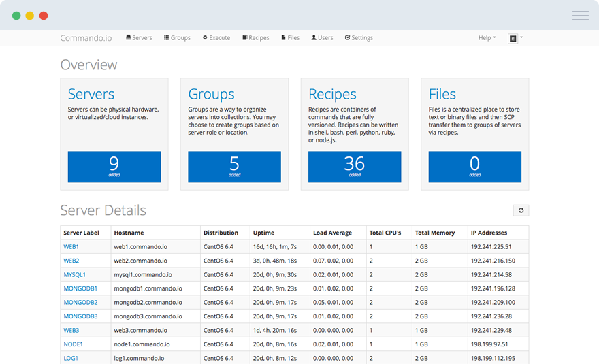
Task: Click the Servers icon in navbar
Action: click(x=128, y=38)
